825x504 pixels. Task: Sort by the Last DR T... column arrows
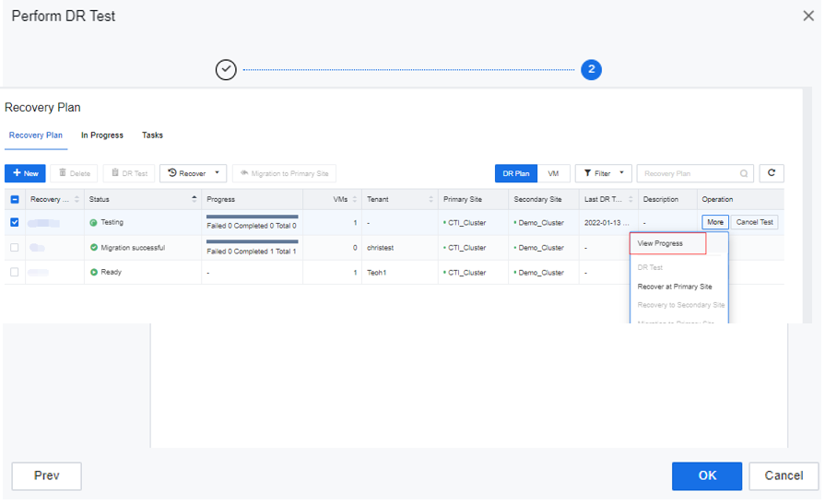(631, 199)
